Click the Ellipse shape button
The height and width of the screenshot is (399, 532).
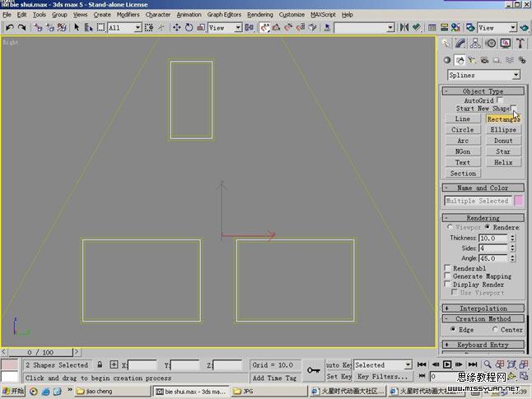point(503,129)
